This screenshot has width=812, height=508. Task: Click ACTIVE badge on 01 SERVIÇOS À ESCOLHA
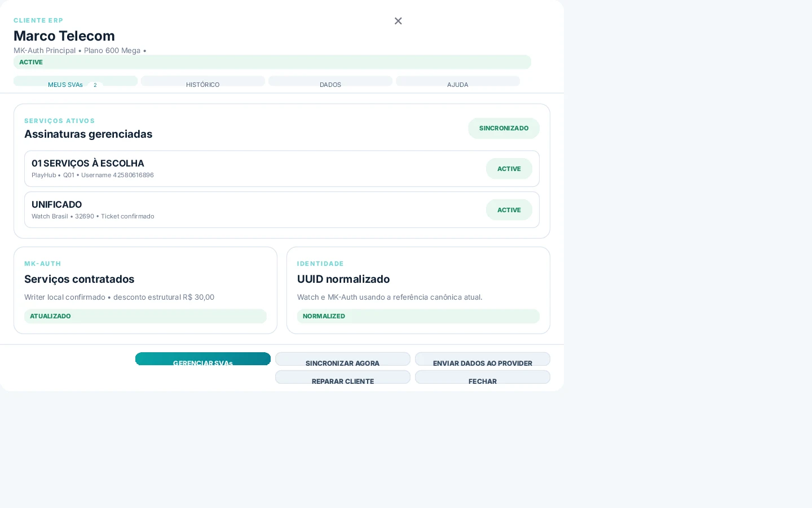[x=509, y=169]
